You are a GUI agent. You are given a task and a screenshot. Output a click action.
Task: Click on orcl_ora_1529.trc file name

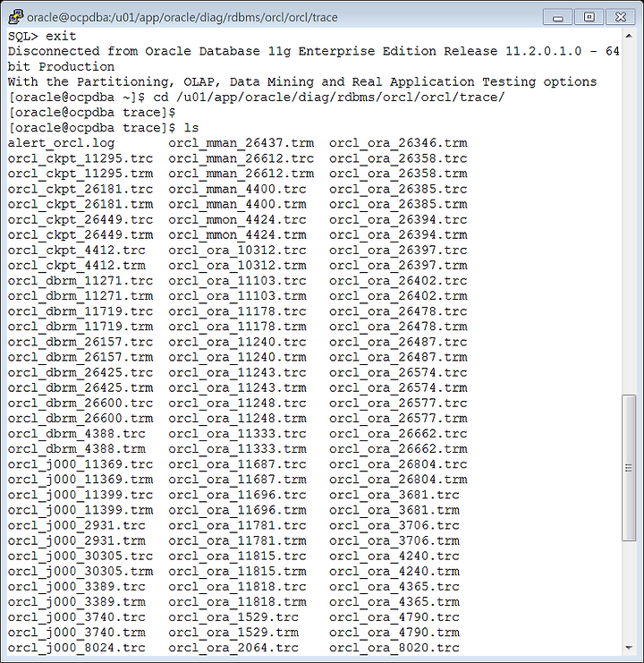tap(233, 617)
